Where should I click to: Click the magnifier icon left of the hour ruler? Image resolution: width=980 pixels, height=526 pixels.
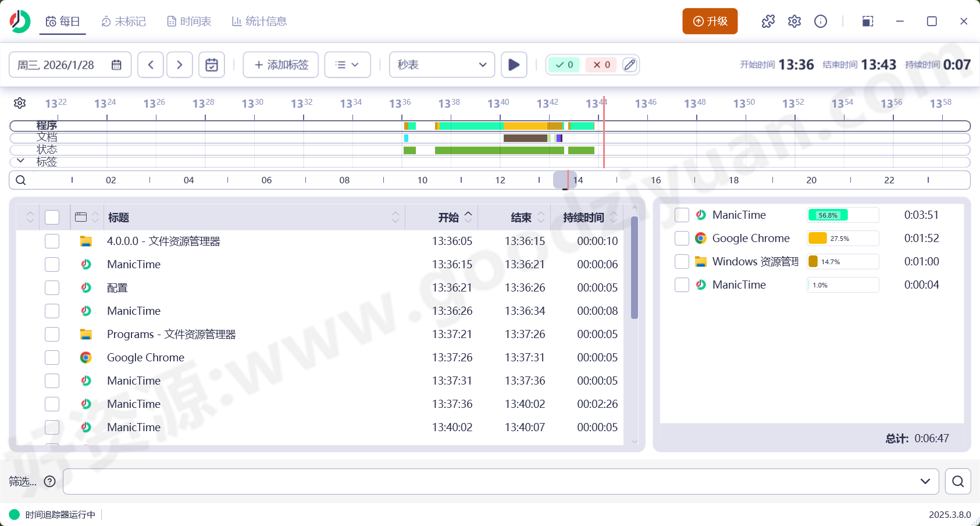point(20,180)
